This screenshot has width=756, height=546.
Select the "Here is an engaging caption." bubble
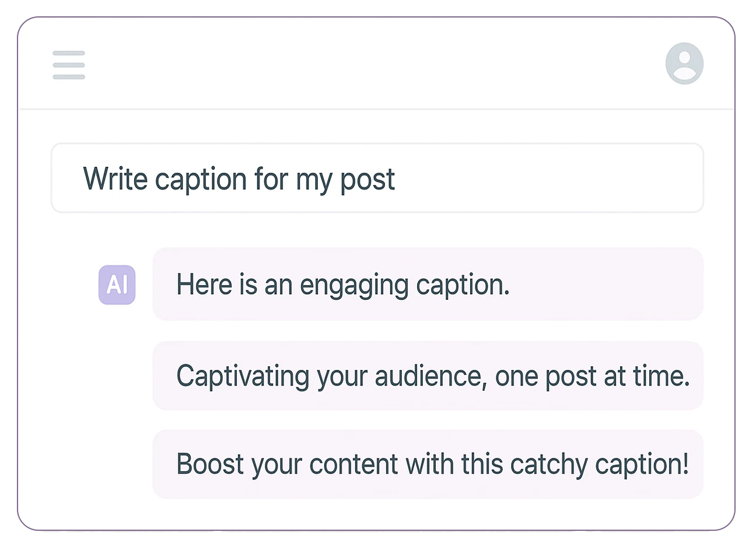click(x=428, y=285)
